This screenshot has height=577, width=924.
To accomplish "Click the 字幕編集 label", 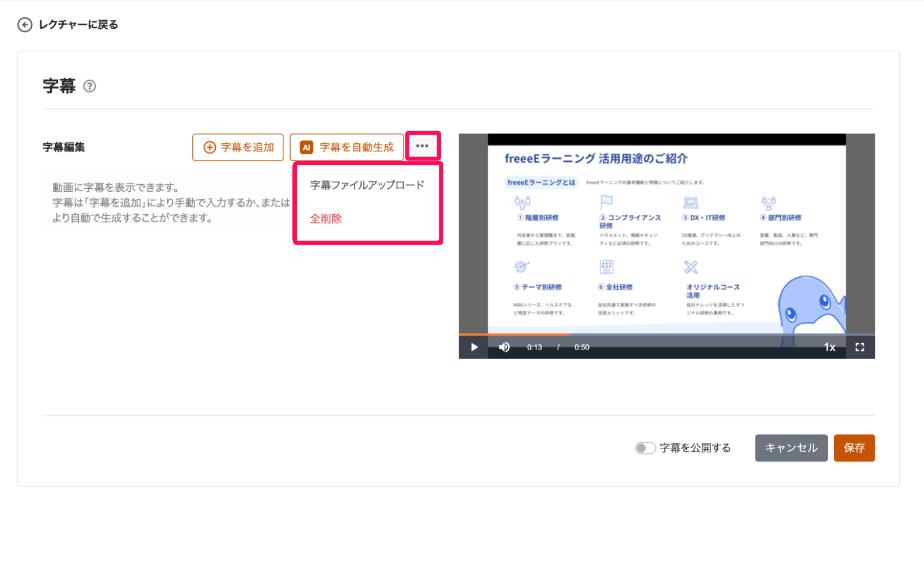I will point(64,147).
